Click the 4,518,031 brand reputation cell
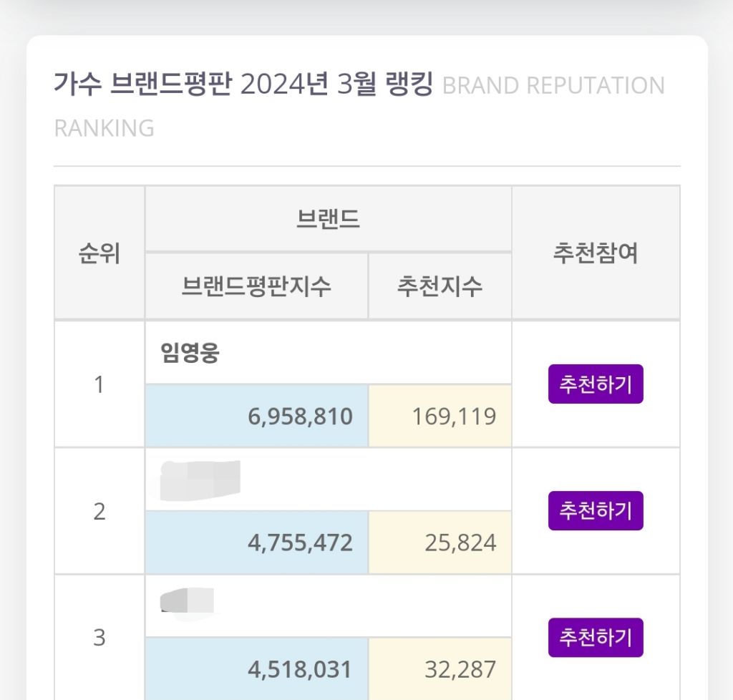 pos(301,669)
